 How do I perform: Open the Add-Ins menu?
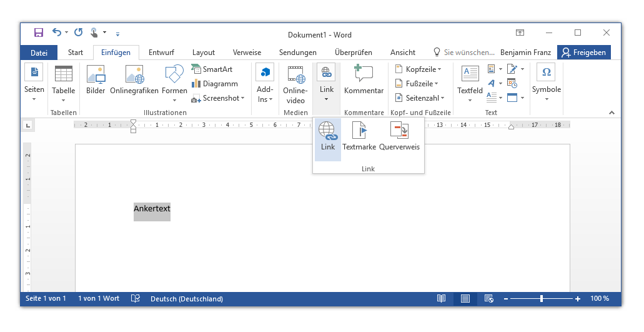[x=265, y=84]
